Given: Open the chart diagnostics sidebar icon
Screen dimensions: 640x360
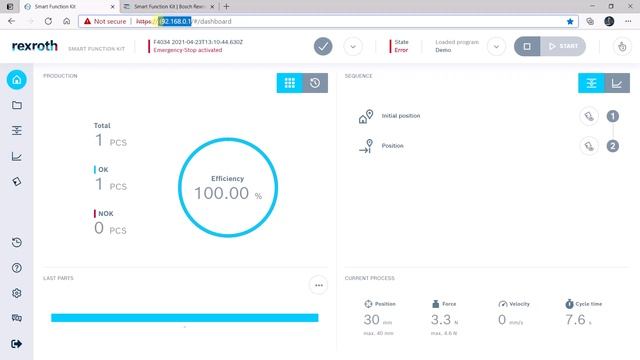Looking at the screenshot, I should (17, 156).
